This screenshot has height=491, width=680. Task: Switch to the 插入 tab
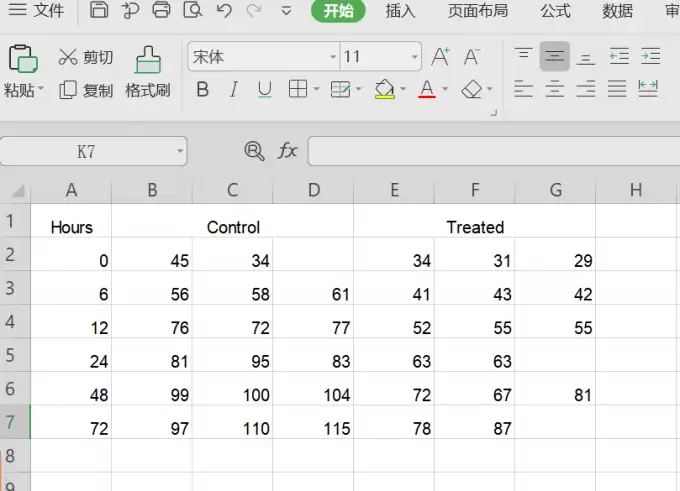click(400, 10)
